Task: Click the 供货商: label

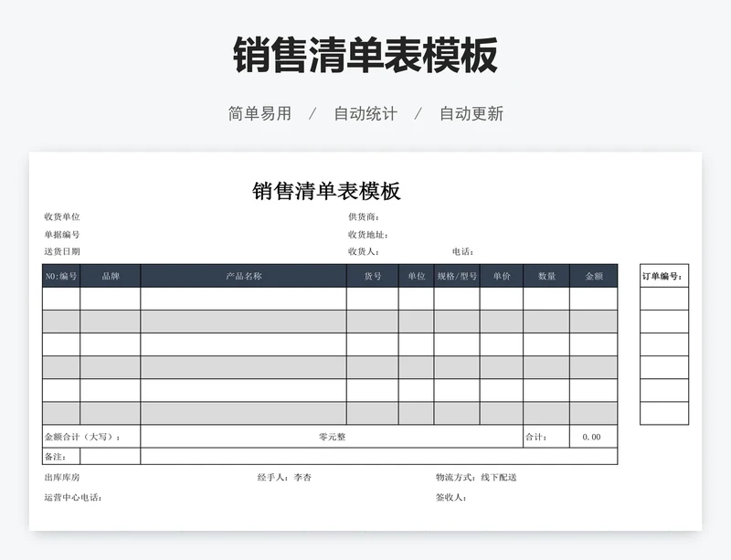Action: [x=363, y=217]
